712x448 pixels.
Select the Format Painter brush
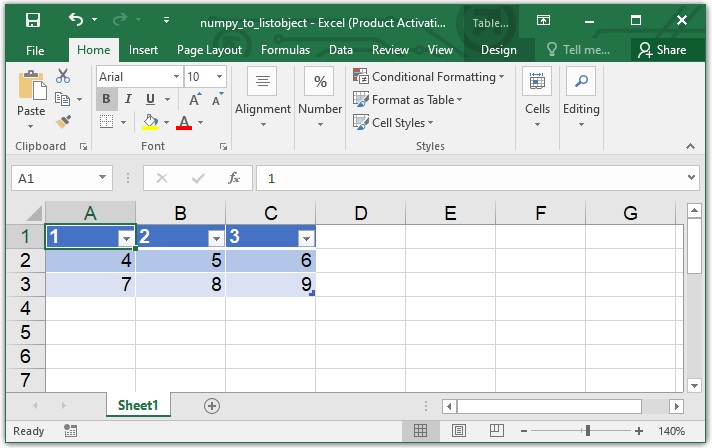[x=63, y=121]
